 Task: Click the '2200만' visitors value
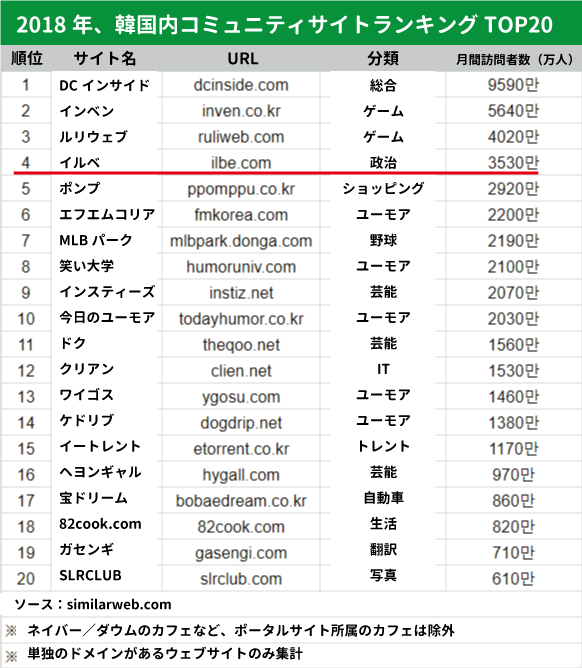[513, 215]
